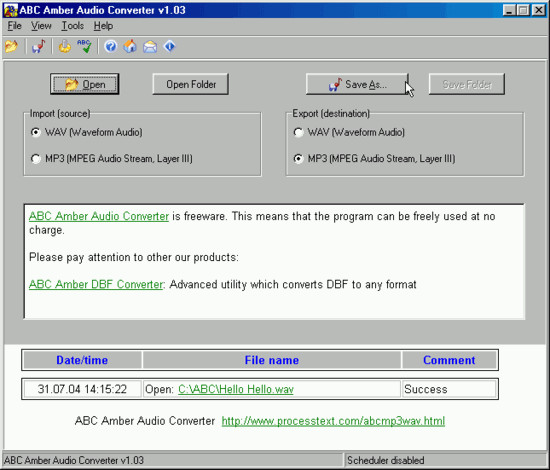Click the yellow hand tool toolbar icon
The width and height of the screenshot is (550, 470).
(x=65, y=46)
